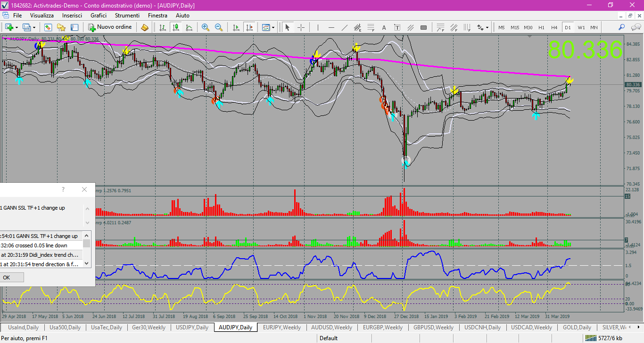Click the New Chart toolbar icon
This screenshot has height=343, width=644.
tap(9, 27)
